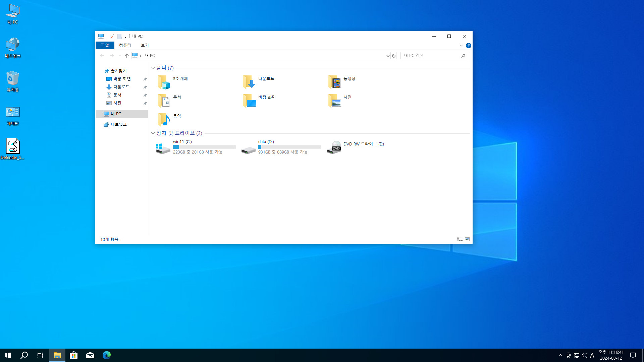Collapse the 폴더 (7) group
This screenshot has height=362, width=644.
pyautogui.click(x=153, y=68)
